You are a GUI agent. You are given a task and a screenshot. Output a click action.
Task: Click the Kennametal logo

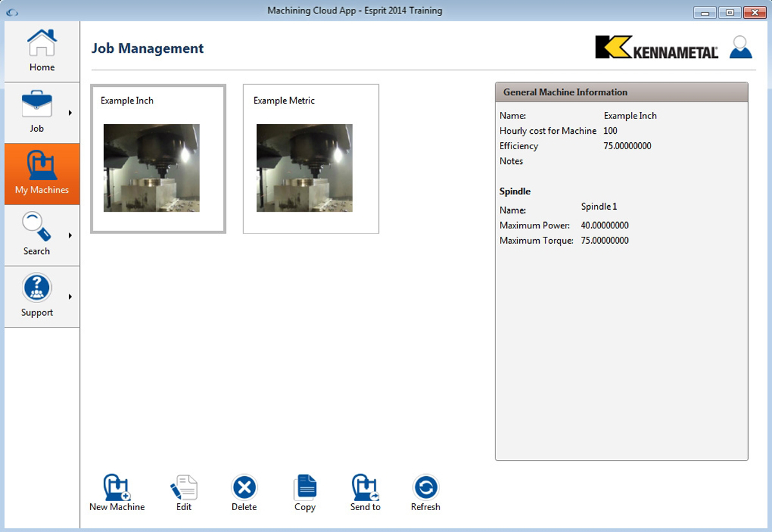(x=656, y=48)
